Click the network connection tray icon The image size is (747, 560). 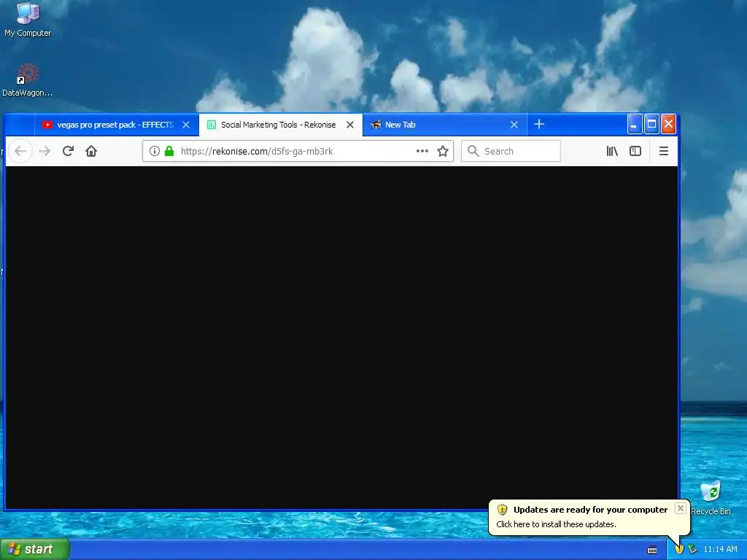tap(692, 550)
